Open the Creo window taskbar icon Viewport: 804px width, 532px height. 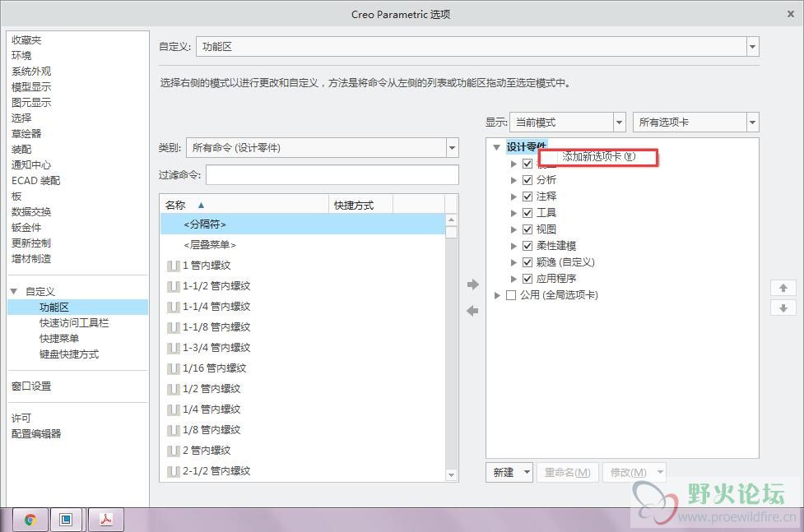click(x=66, y=520)
